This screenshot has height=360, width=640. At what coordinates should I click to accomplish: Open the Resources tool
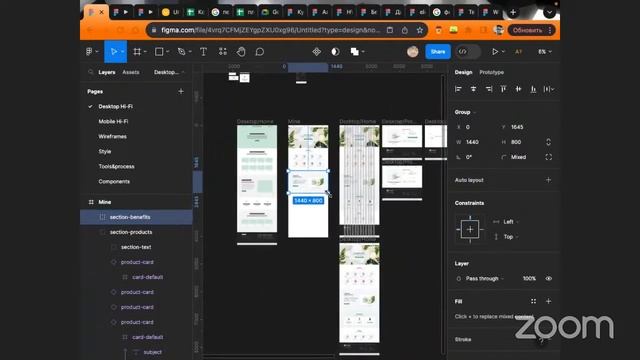pos(223,52)
